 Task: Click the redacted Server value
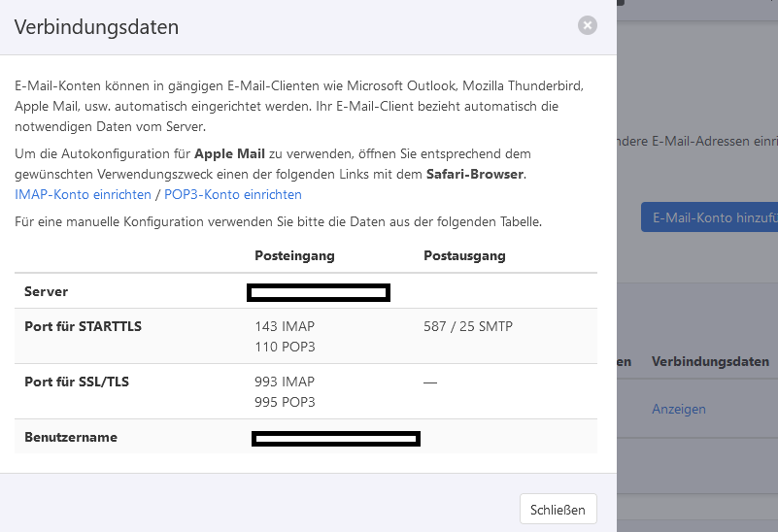pos(319,292)
